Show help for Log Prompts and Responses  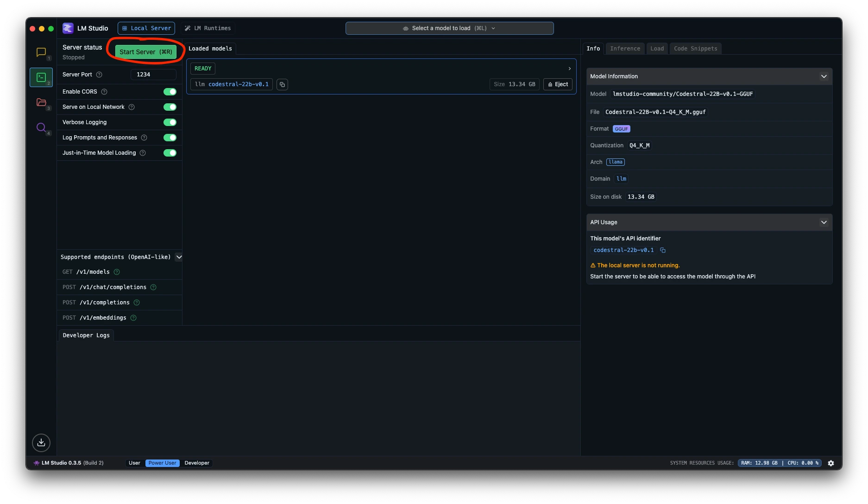point(144,138)
